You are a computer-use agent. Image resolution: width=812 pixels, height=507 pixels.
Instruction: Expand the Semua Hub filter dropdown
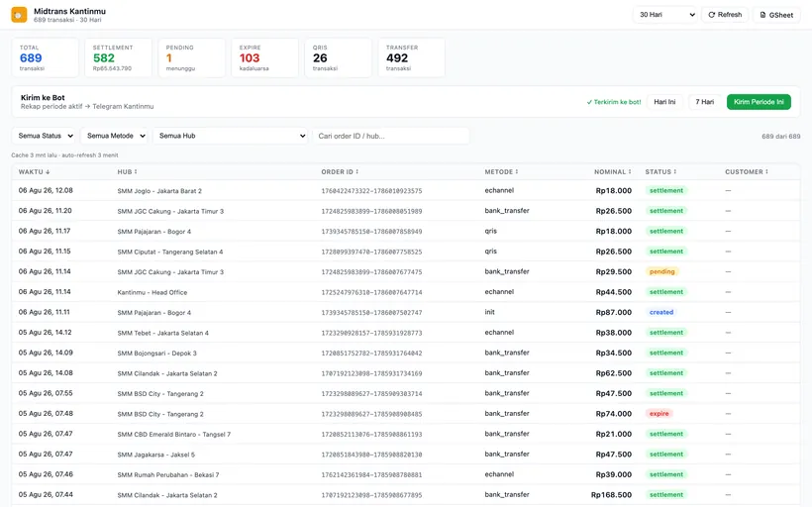[x=231, y=136]
